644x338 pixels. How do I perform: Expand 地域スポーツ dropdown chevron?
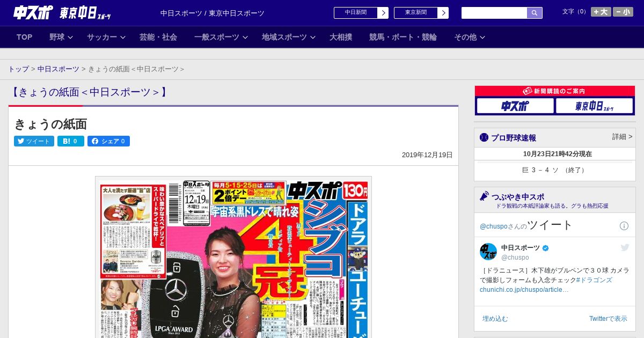313,37
